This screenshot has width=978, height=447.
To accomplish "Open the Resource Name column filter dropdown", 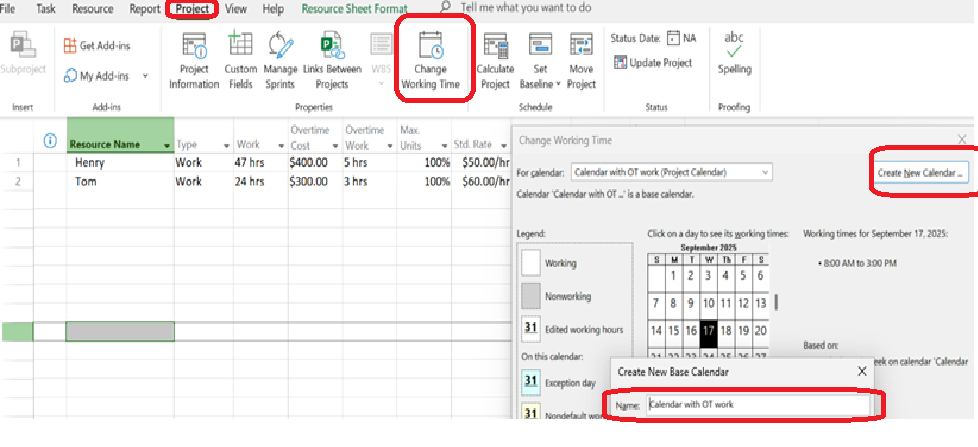I will (x=167, y=145).
